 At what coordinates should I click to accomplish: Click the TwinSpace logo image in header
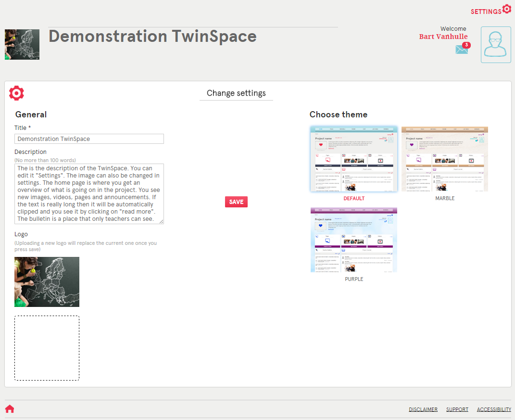(x=22, y=44)
